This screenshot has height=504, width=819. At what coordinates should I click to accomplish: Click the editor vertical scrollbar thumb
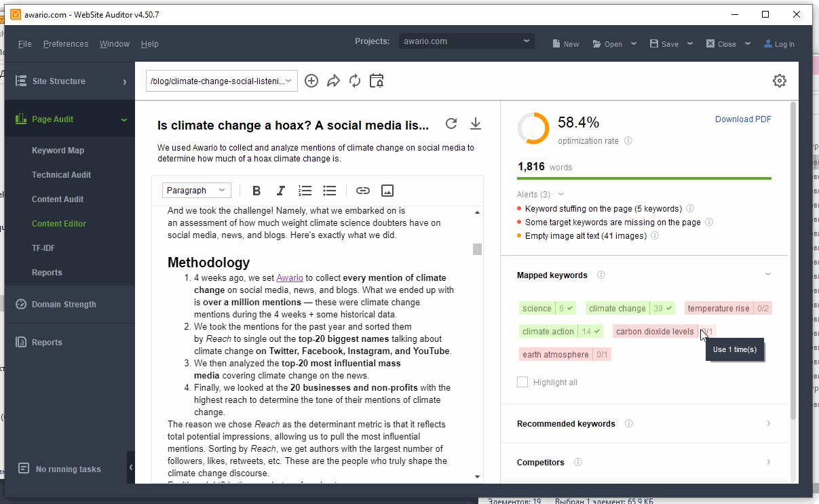tap(478, 249)
